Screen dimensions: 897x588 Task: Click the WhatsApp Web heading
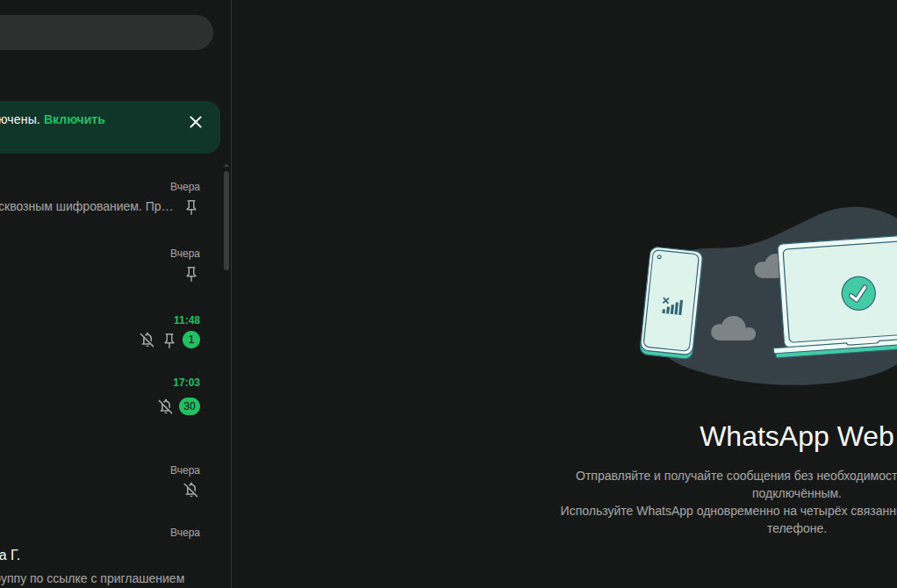point(796,436)
